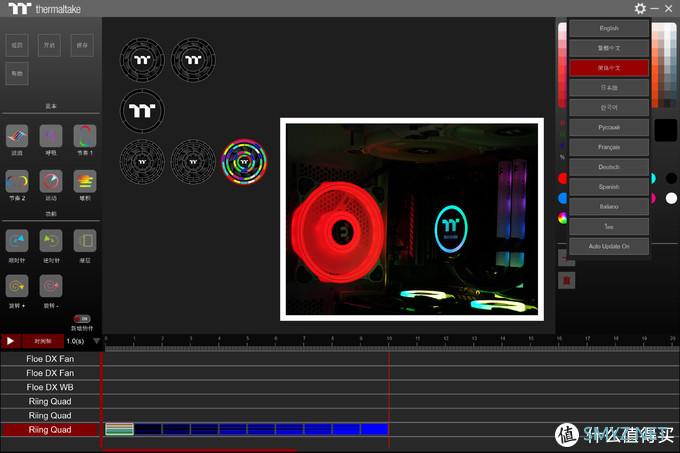Viewport: 680px width, 453px height.
Task: Toggle the Auto Update On option
Action: 609,246
